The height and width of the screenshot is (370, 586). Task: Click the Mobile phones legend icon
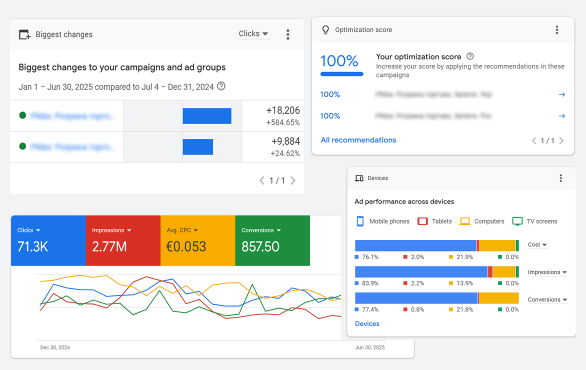pyautogui.click(x=360, y=221)
